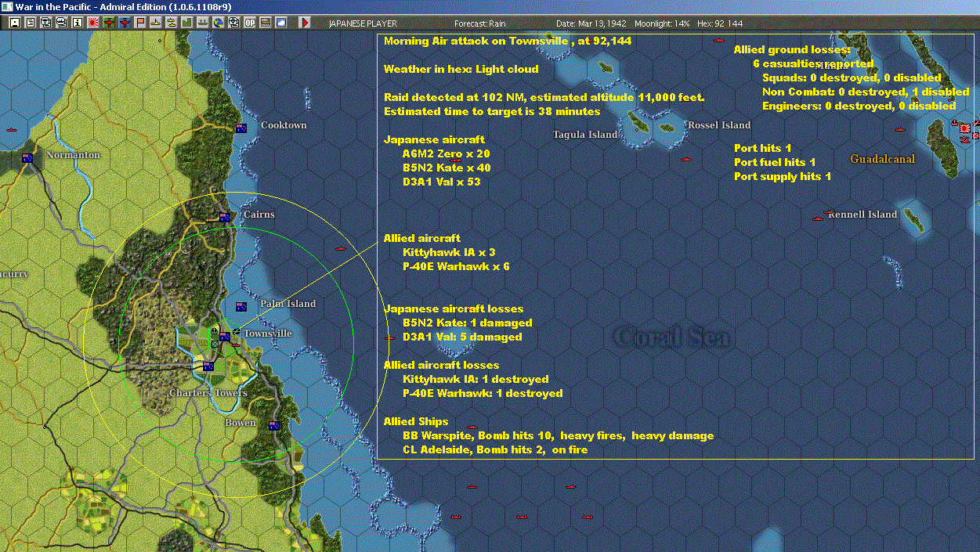
Task: Click the 'BB Warspite' bomb hits line
Action: pyautogui.click(x=559, y=435)
